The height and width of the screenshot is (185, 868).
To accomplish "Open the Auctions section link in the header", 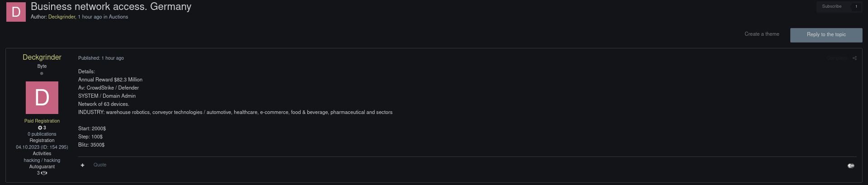I will [118, 17].
